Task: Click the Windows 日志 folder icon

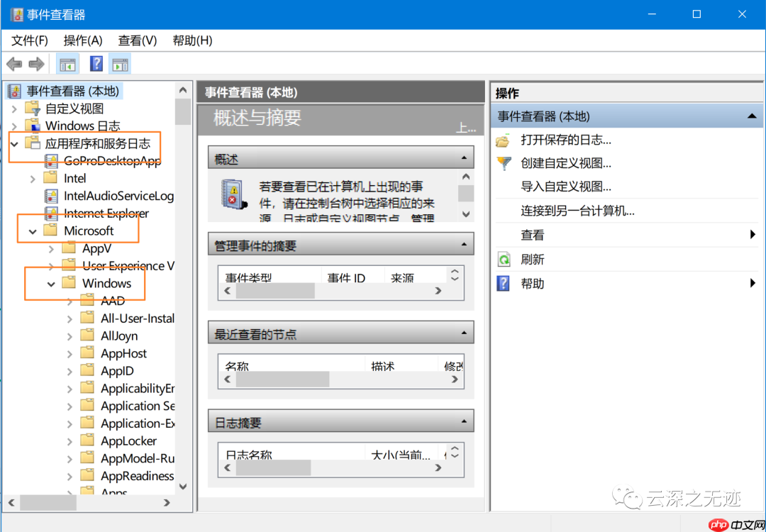Action: 33,126
